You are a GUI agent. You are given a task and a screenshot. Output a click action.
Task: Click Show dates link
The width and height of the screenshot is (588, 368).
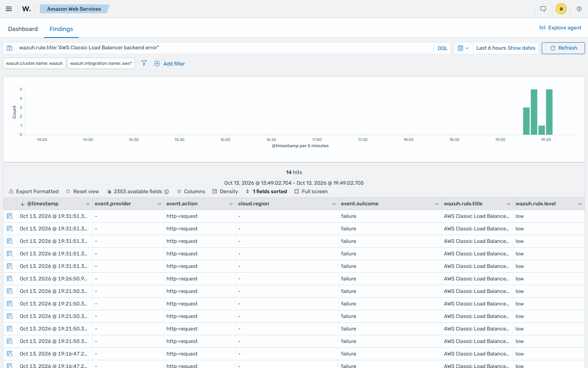521,48
